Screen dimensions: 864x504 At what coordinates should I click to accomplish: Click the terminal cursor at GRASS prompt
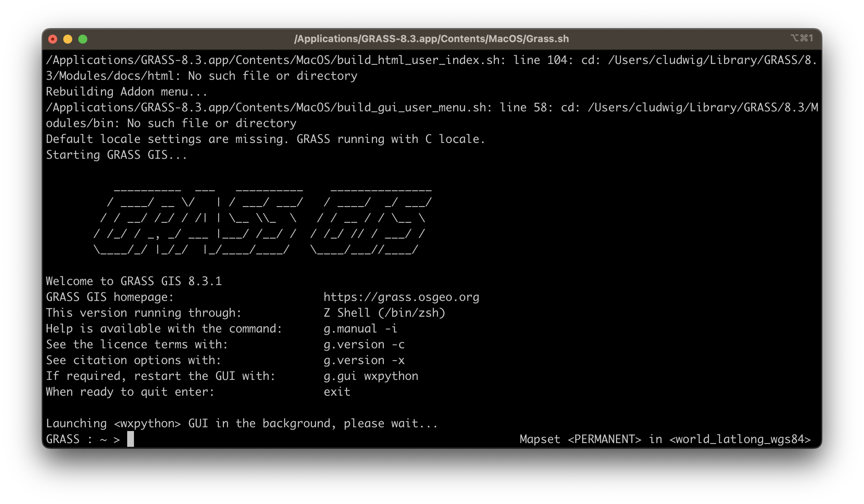[x=131, y=439]
